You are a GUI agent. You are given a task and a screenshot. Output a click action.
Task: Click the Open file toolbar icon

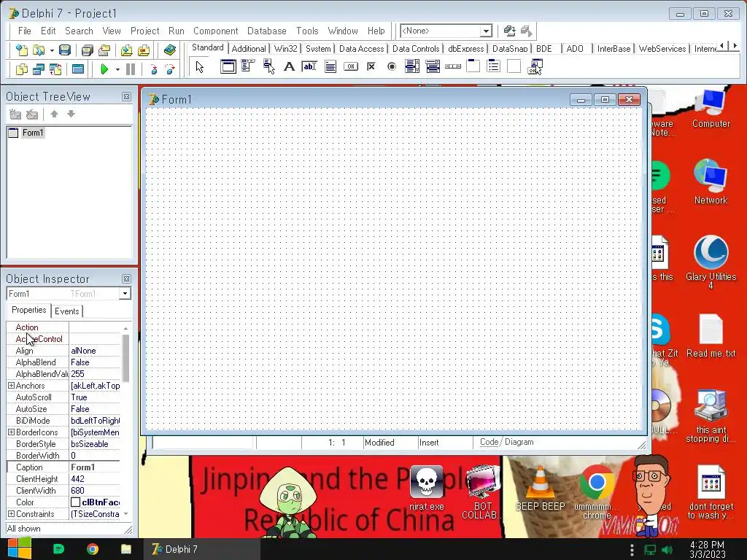coord(38,50)
